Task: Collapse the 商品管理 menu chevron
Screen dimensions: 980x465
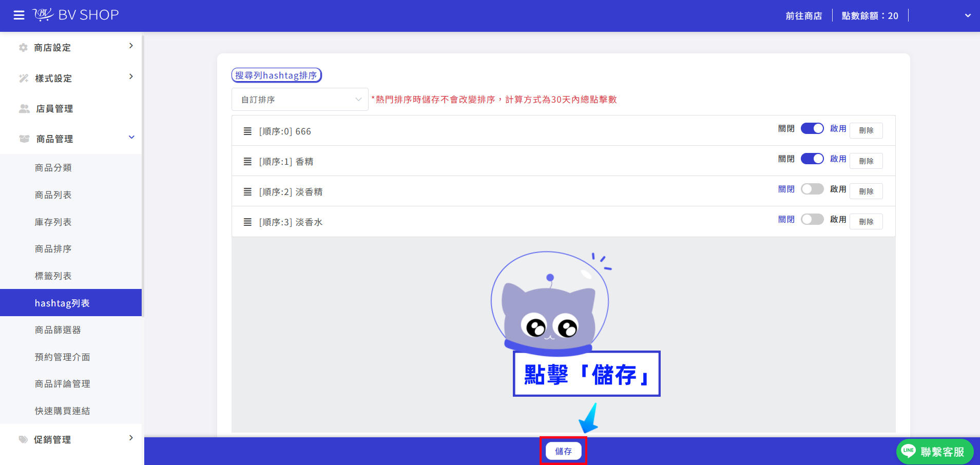Action: [131, 138]
